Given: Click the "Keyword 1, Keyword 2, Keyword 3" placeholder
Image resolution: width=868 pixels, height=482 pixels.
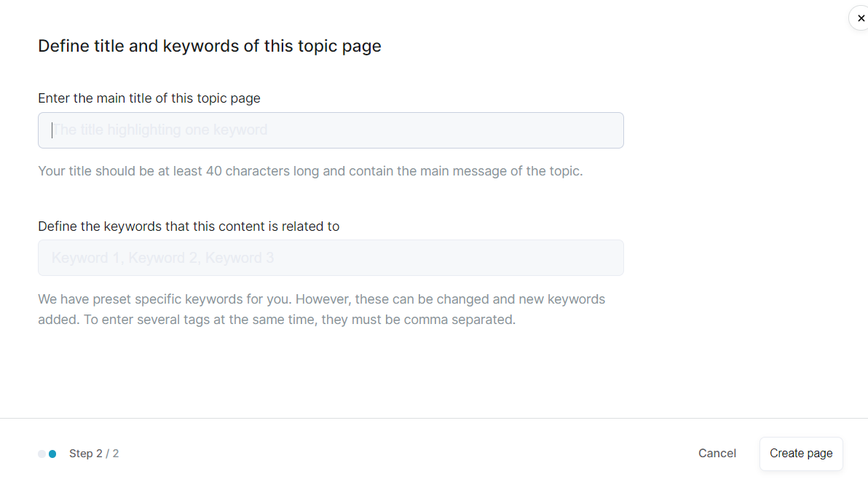Looking at the screenshot, I should coord(163,258).
